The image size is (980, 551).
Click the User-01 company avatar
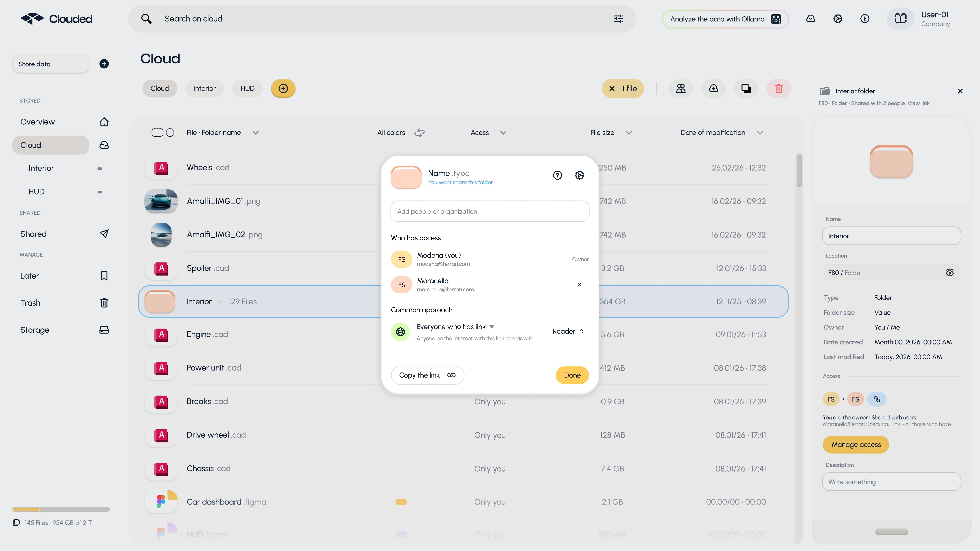point(901,19)
